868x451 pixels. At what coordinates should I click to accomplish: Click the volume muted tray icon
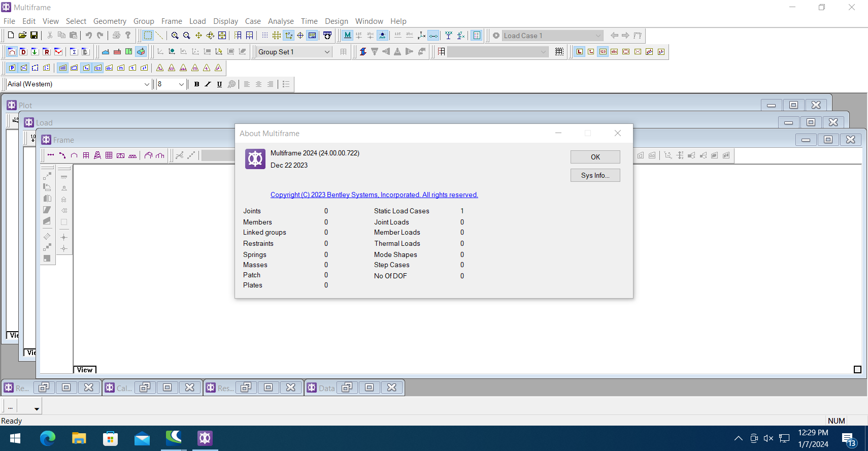[x=769, y=438]
